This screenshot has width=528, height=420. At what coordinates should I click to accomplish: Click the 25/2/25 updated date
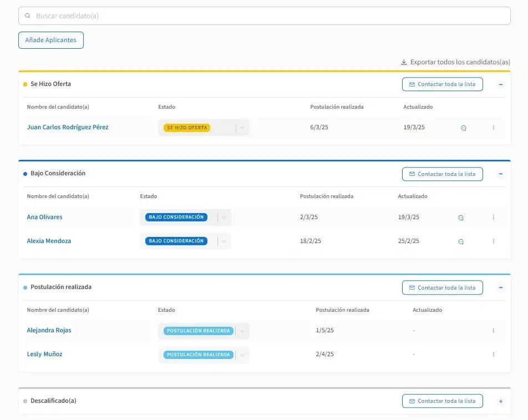click(x=408, y=241)
